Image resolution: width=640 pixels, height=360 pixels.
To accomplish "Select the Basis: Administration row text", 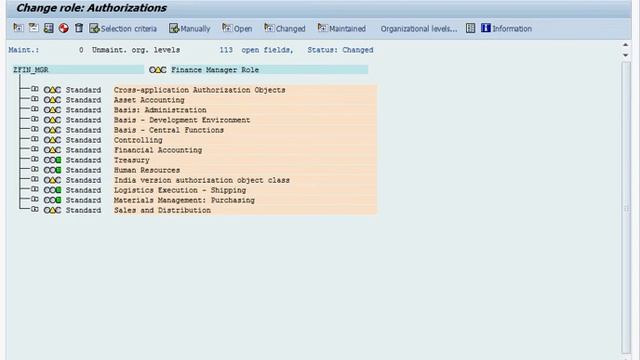I will [160, 110].
